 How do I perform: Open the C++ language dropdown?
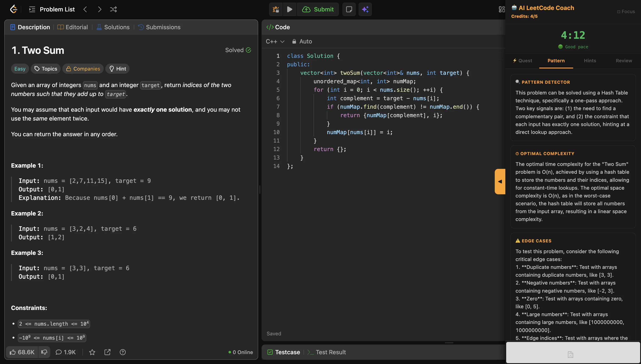(x=275, y=41)
